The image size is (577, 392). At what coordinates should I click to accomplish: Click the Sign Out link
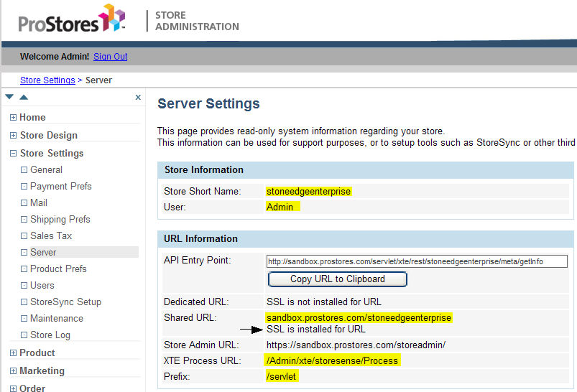click(111, 57)
